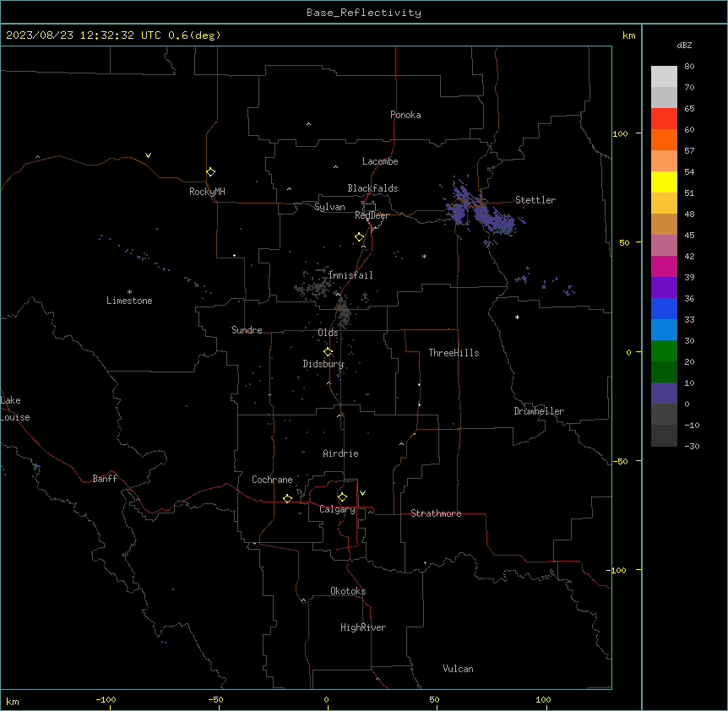This screenshot has width=728, height=711.
Task: Click the dBZ legend heading
Action: (684, 45)
